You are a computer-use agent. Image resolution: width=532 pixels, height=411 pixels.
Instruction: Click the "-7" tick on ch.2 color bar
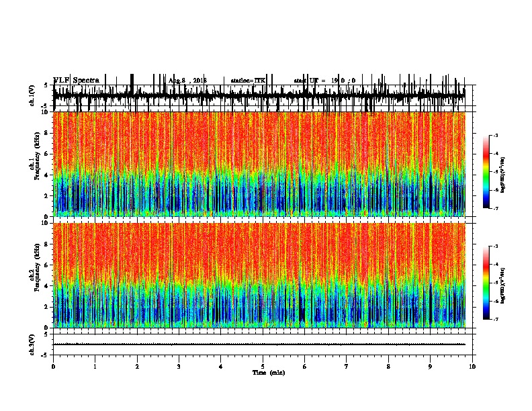pyautogui.click(x=496, y=320)
